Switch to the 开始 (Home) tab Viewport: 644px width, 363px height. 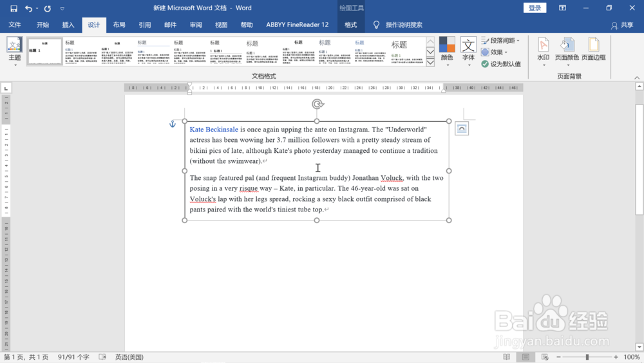pyautogui.click(x=43, y=25)
